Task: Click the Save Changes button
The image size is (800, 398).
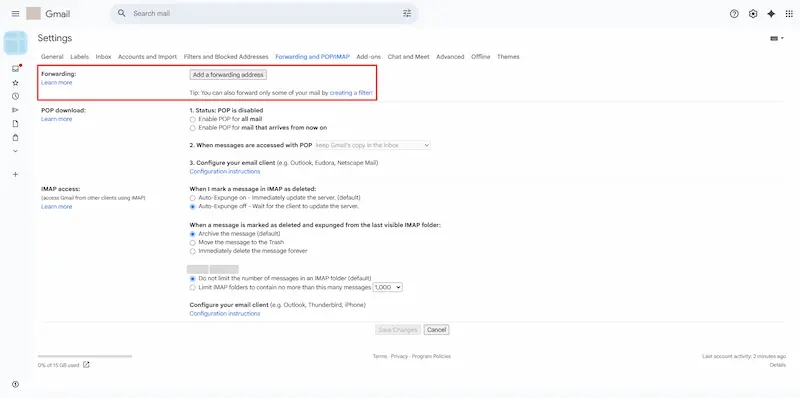Action: 398,330
